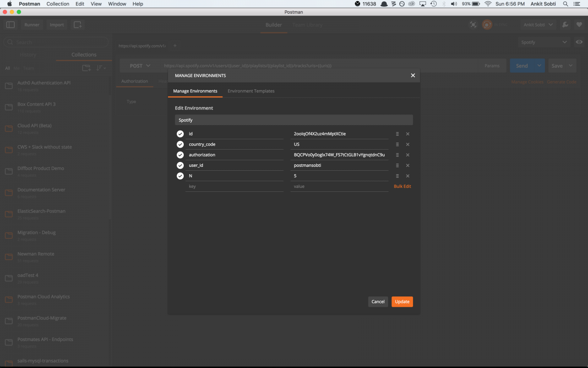The height and width of the screenshot is (368, 588).
Task: Open the Runner
Action: coord(32,25)
